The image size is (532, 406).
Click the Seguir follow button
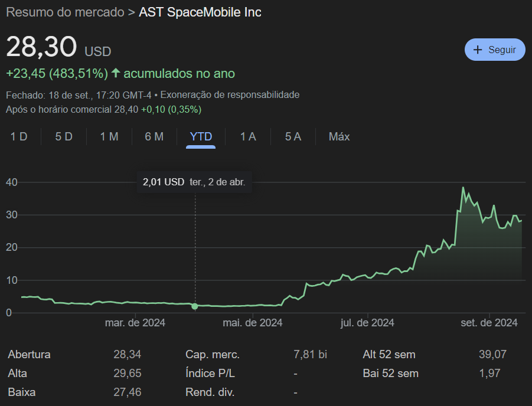tap(495, 50)
